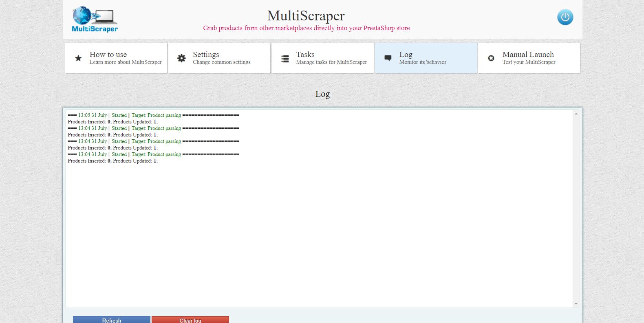Click the speech bubble icon beside Log
644x323 pixels.
[388, 58]
